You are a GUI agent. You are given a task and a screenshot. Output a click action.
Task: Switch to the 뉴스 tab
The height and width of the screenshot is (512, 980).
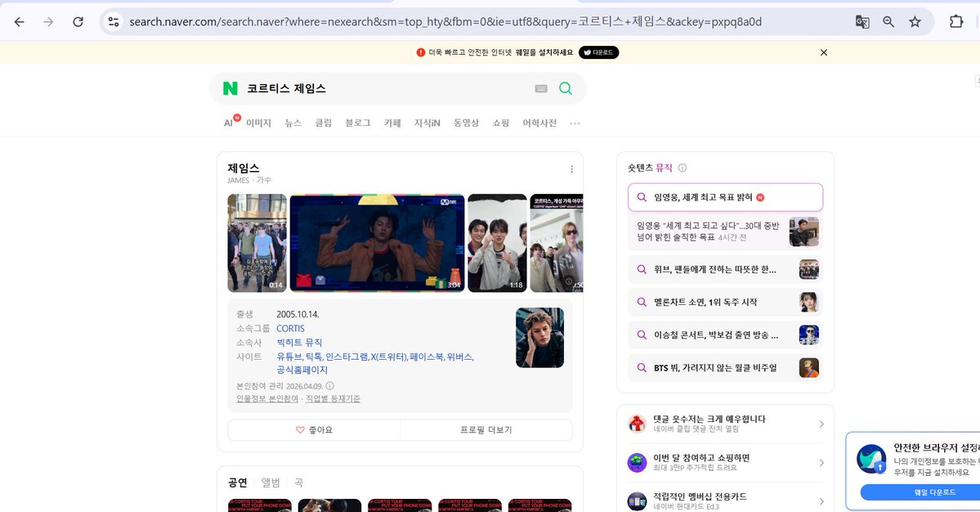coord(293,124)
